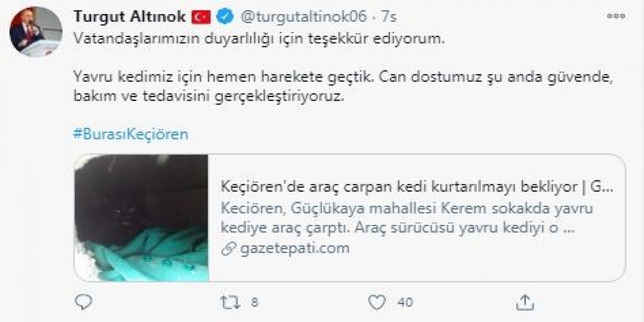Viewport: 644px width, 322px height.
Task: Open the share upload icon
Action: (x=525, y=302)
